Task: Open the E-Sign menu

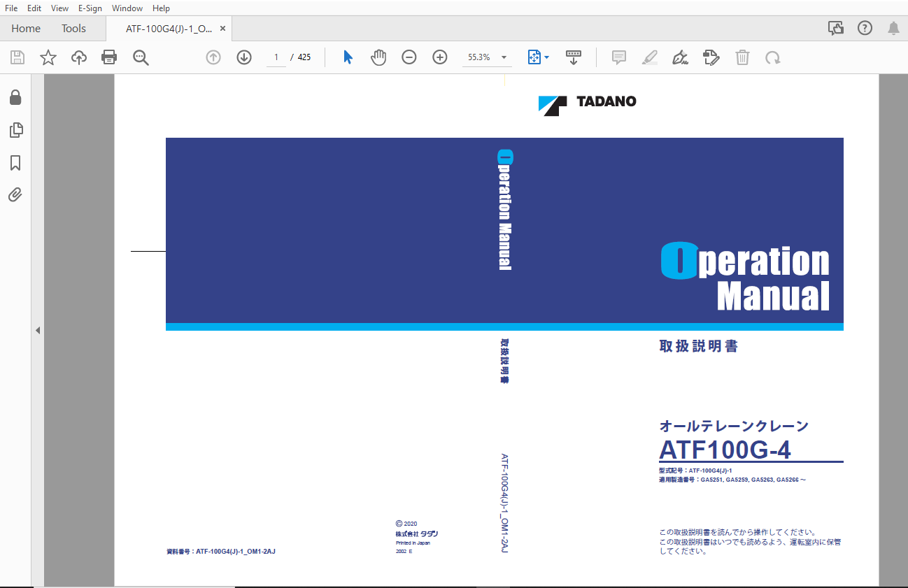Action: [90, 8]
